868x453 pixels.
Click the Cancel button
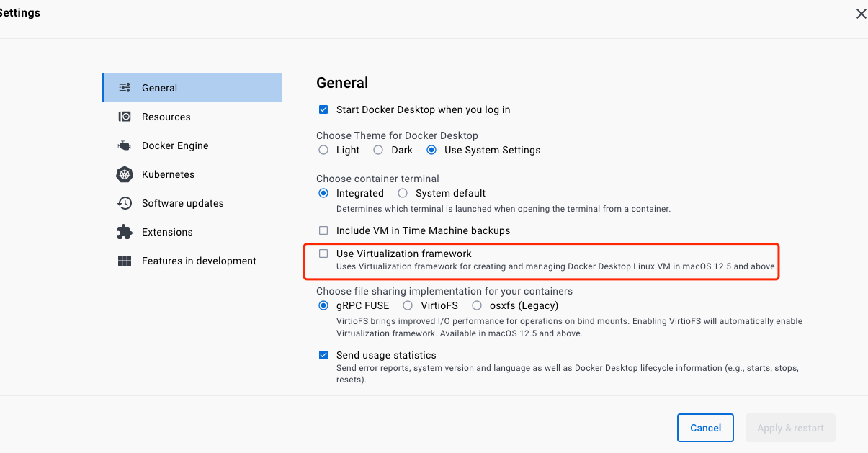pos(705,428)
